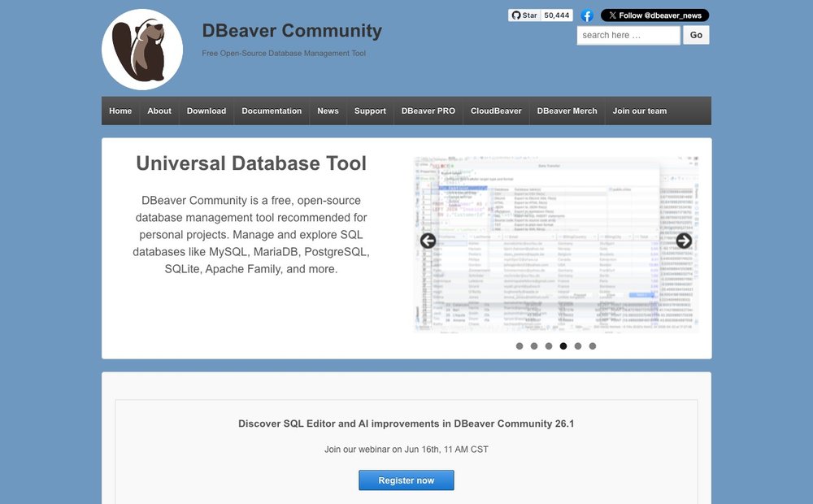Click the previous slide arrow
Viewport: 813px width, 504px height.
428,241
